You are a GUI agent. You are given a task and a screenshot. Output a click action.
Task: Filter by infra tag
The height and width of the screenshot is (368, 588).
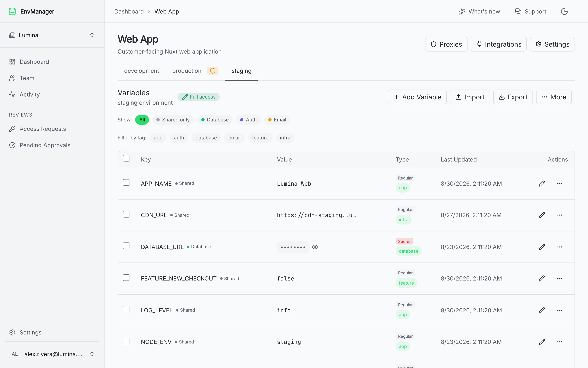point(285,138)
